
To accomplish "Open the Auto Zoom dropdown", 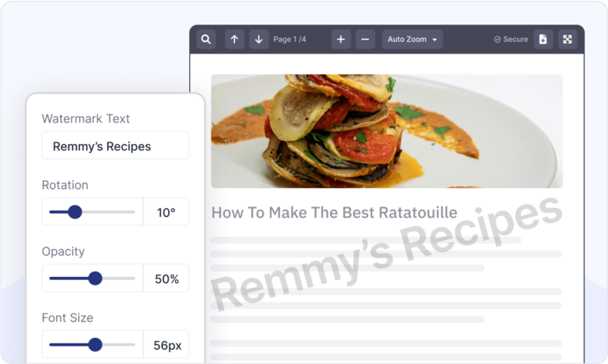I will point(412,39).
